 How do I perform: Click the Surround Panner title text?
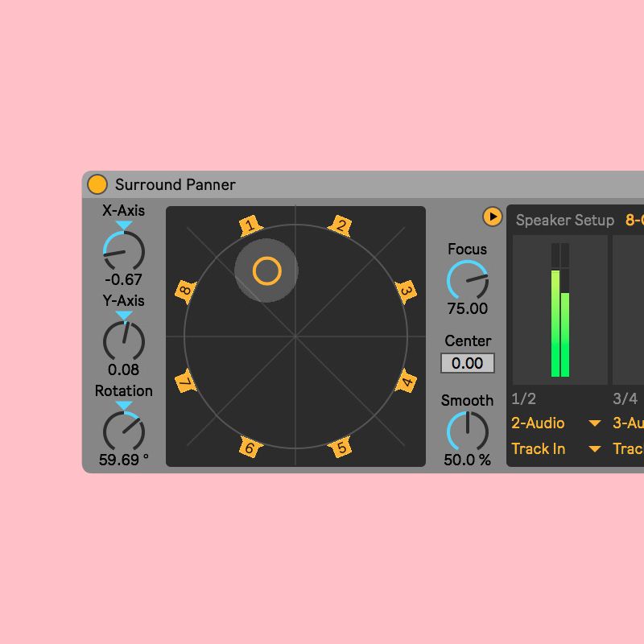[175, 184]
